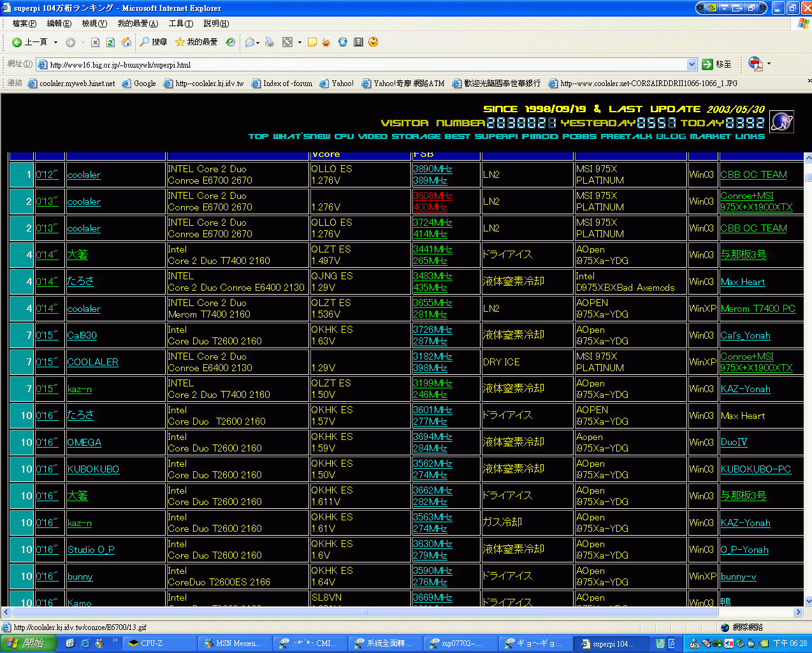Click 3890MHz link in rank 1 row
The width and height of the screenshot is (812, 653).
[x=432, y=169]
